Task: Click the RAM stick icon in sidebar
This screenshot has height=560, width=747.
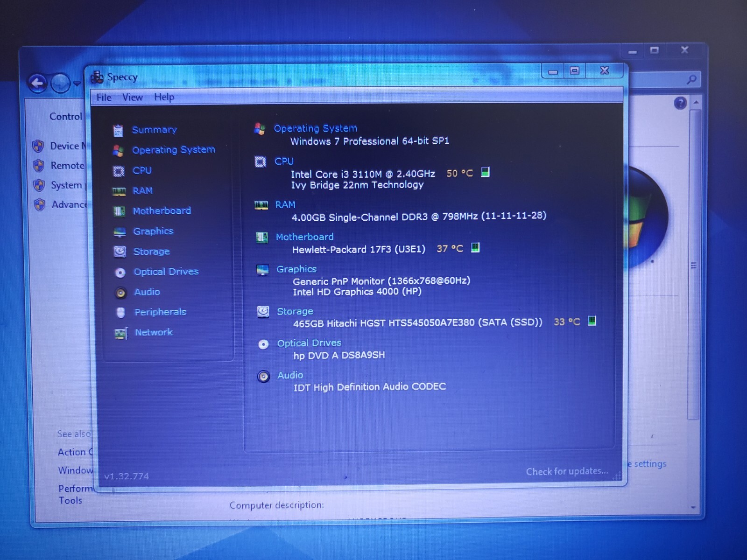Action: tap(119, 191)
